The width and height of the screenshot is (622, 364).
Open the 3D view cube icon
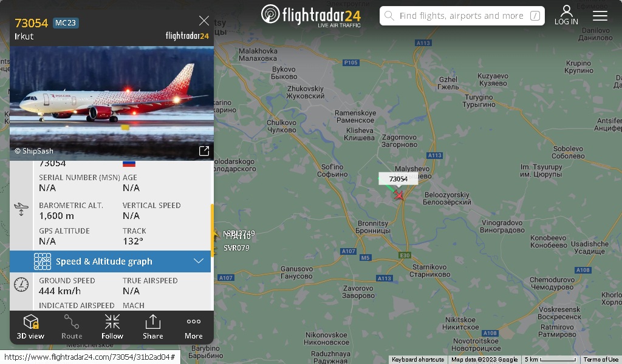(x=30, y=322)
